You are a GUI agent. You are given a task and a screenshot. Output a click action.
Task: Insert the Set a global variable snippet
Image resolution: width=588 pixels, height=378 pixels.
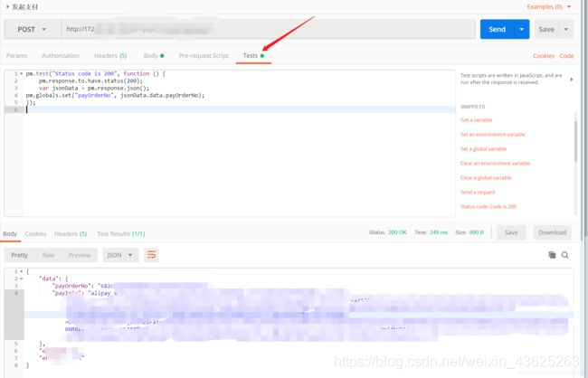tap(483, 149)
